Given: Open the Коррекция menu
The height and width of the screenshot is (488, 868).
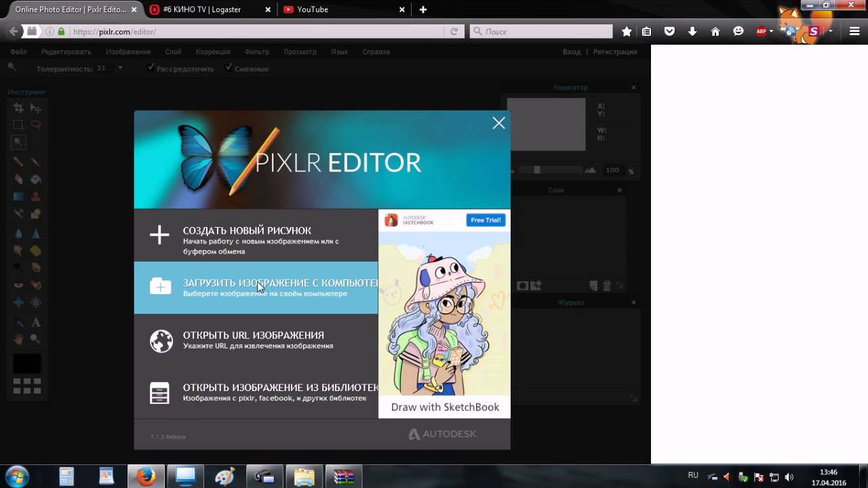Looking at the screenshot, I should coord(213,52).
